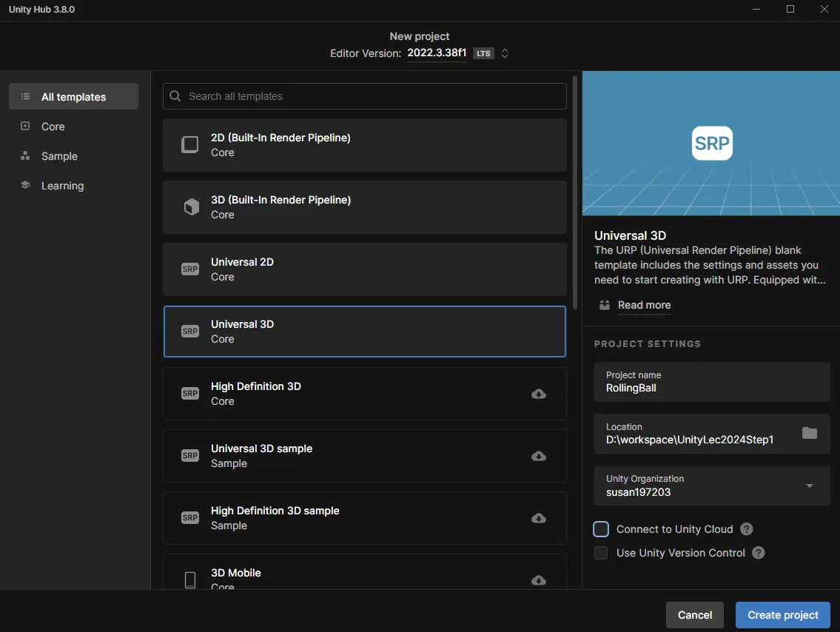The width and height of the screenshot is (840, 632).
Task: Open the Editor Version selector arrows
Action: tap(505, 53)
